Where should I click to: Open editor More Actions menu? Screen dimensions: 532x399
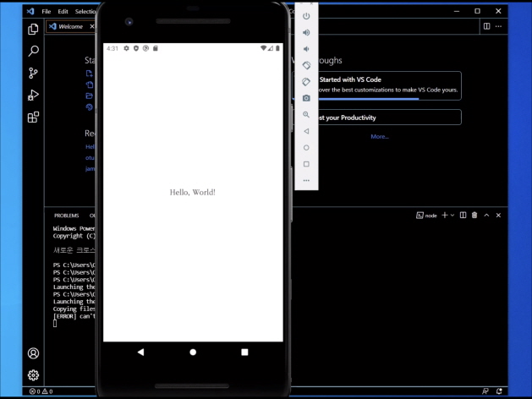[498, 26]
